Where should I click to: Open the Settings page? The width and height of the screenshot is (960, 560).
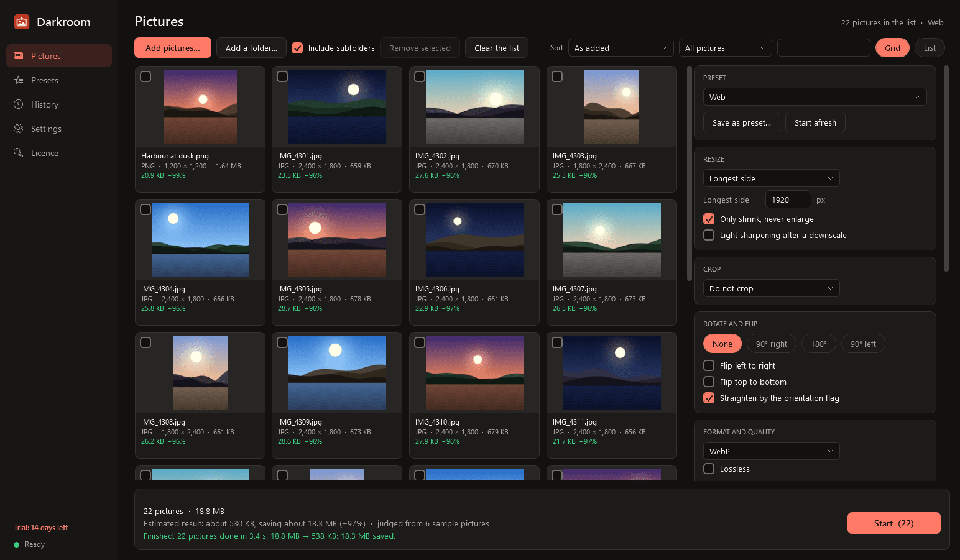pyautogui.click(x=59, y=129)
